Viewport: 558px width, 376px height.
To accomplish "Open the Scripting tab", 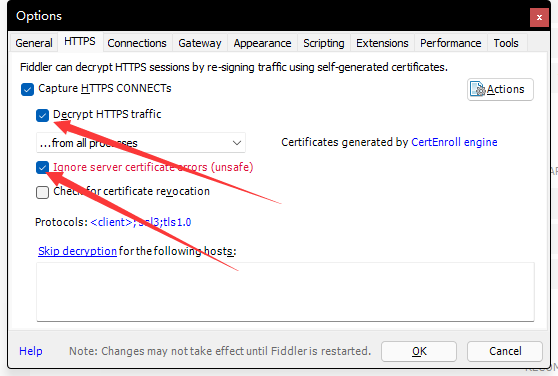I will click(x=323, y=43).
